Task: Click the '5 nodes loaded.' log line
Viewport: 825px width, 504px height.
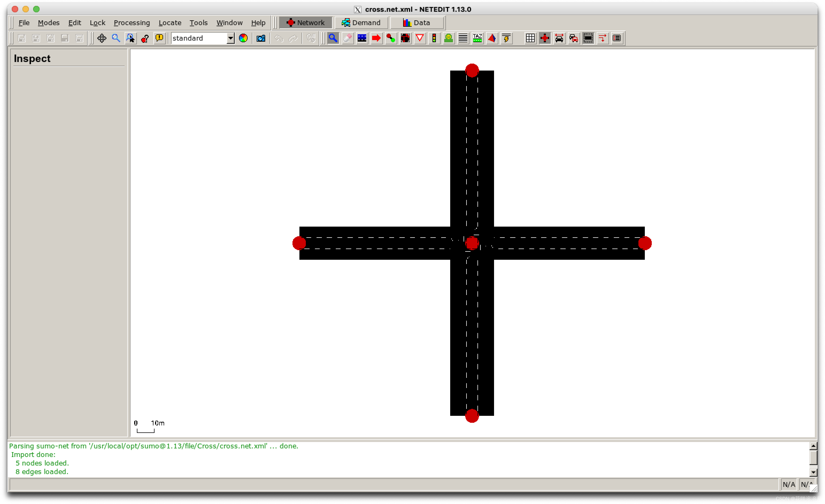Action: click(42, 463)
